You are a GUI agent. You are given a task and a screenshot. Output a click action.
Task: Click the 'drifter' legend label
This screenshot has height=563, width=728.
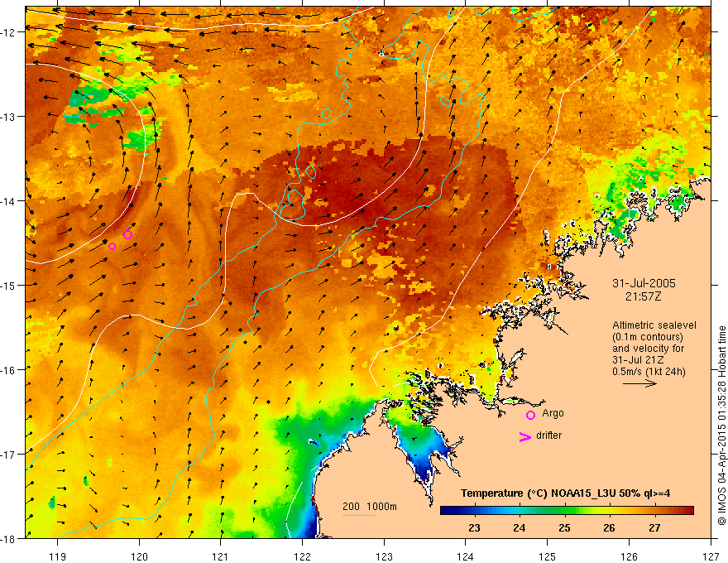click(x=548, y=435)
